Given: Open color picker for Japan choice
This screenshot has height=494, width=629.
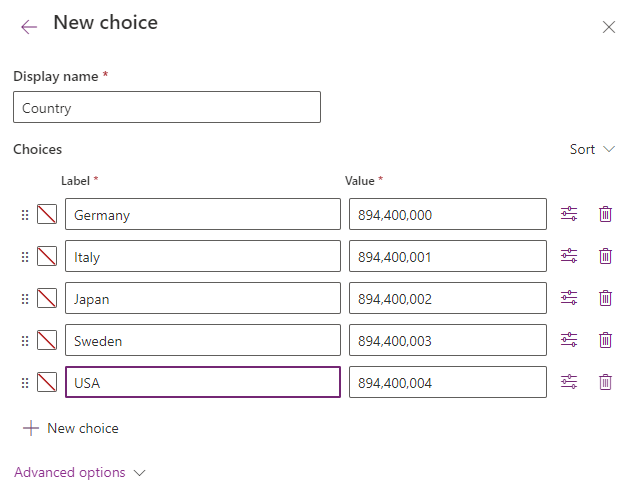Looking at the screenshot, I should pyautogui.click(x=46, y=298).
